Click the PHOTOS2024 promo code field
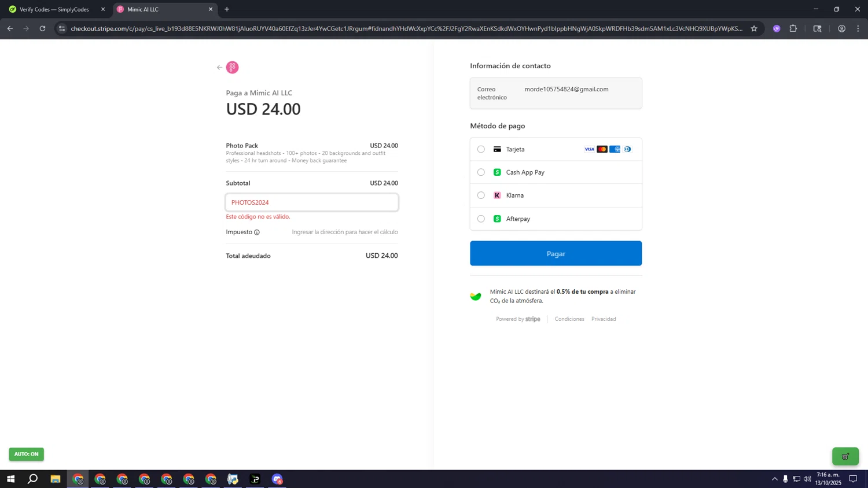868x488 pixels. coord(312,202)
